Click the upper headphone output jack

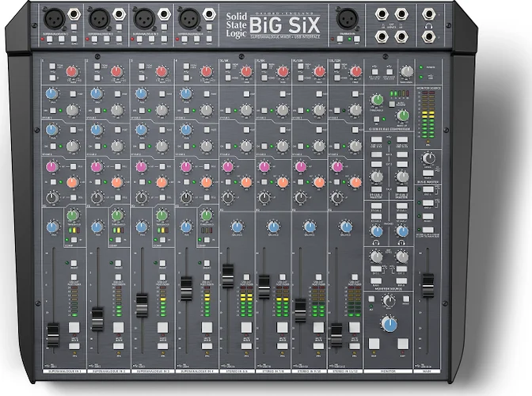pyautogui.click(x=428, y=14)
